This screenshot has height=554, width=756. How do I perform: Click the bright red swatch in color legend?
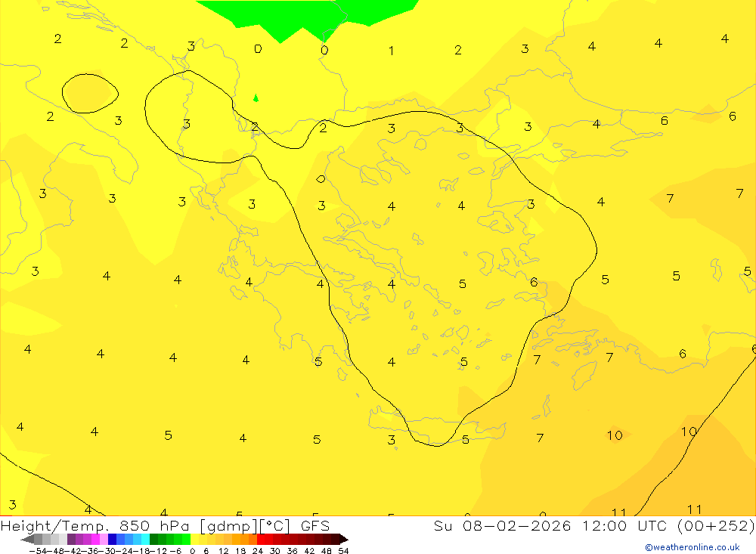261,540
